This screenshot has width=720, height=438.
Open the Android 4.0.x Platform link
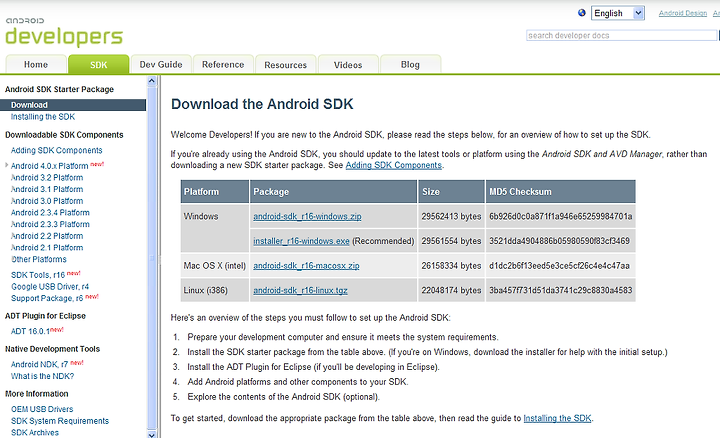pos(50,166)
